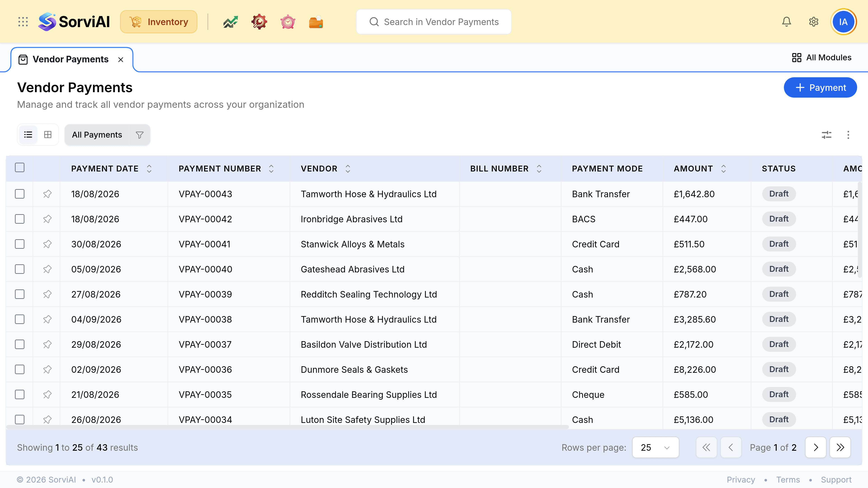Select the VPAY-00043 row checkbox
This screenshot has height=488, width=868.
(20, 194)
